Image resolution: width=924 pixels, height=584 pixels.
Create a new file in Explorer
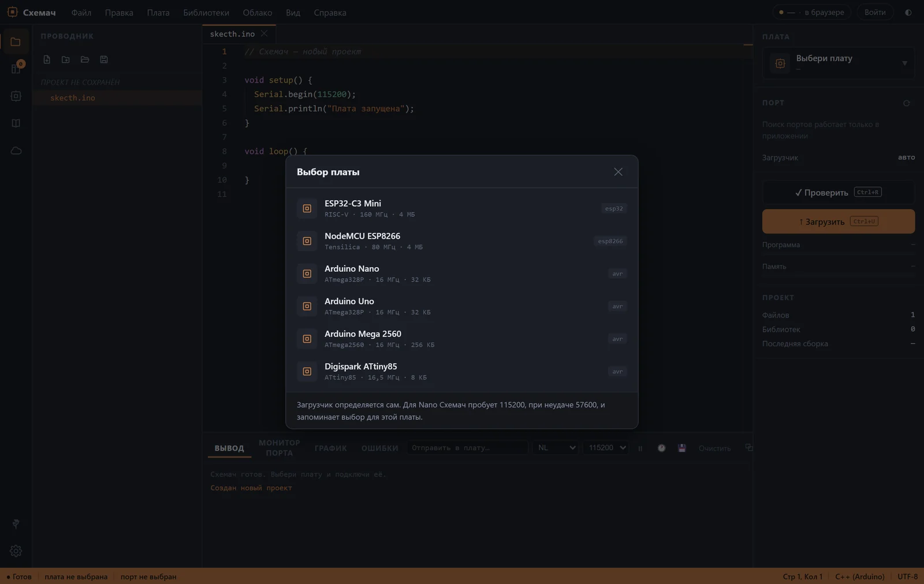click(x=47, y=59)
